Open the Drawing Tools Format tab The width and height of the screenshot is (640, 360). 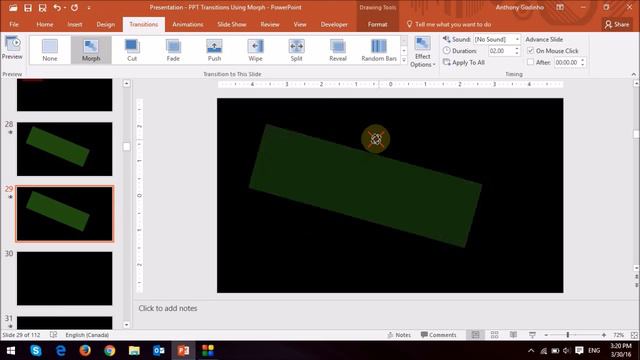tap(377, 24)
